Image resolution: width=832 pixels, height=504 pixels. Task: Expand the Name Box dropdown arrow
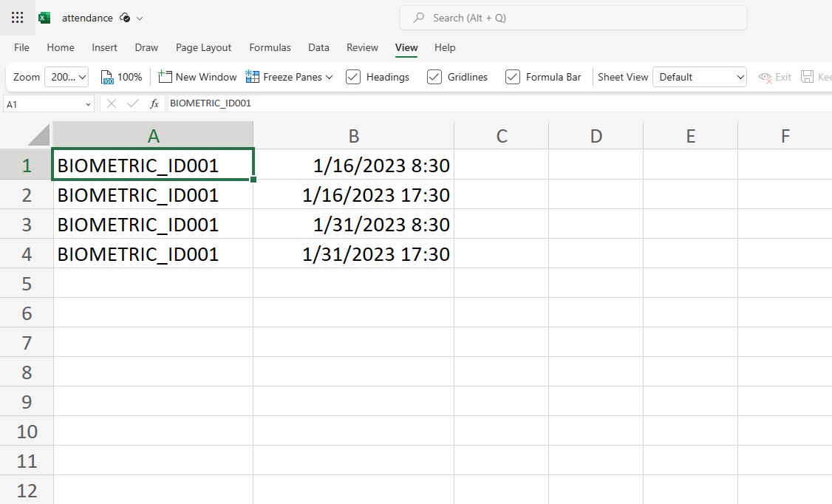pyautogui.click(x=88, y=104)
